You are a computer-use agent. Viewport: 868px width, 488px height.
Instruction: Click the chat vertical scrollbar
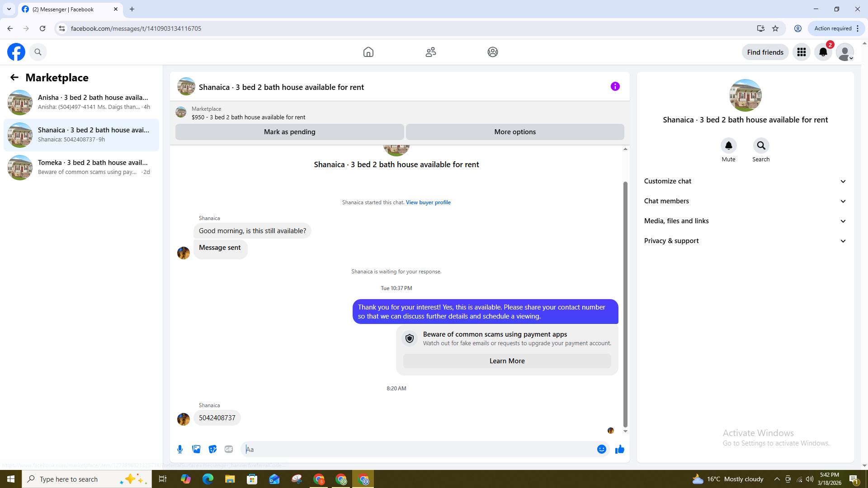tap(625, 303)
